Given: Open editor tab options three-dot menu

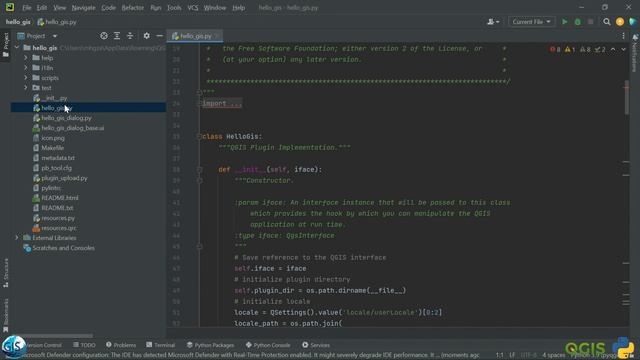Looking at the screenshot, I should click(x=623, y=36).
